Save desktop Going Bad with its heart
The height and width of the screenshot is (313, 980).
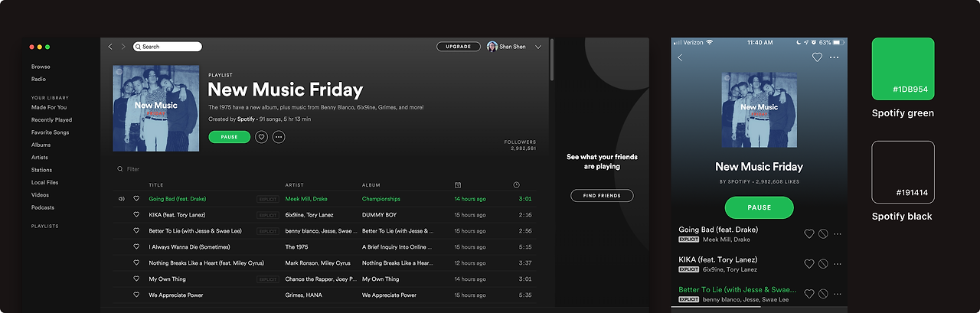click(136, 199)
